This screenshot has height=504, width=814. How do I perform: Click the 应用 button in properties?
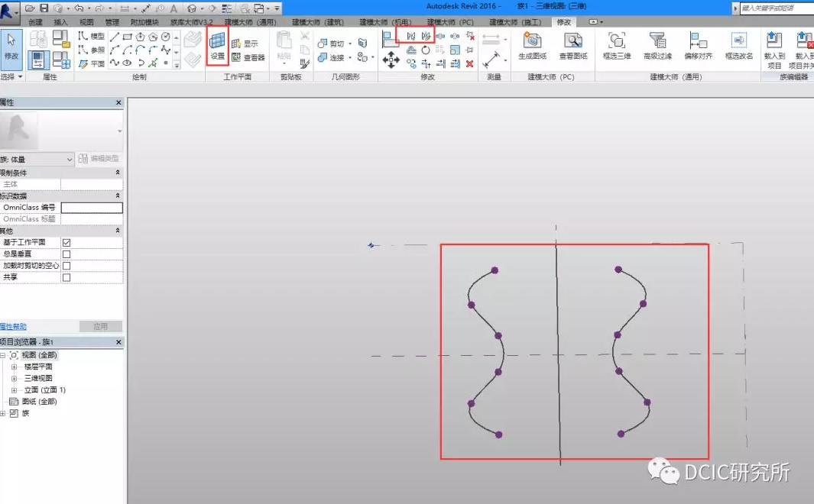[x=100, y=326]
